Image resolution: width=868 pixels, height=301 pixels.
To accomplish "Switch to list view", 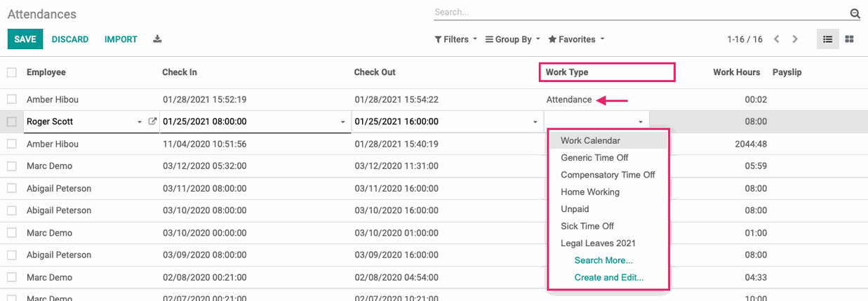I will pos(828,39).
